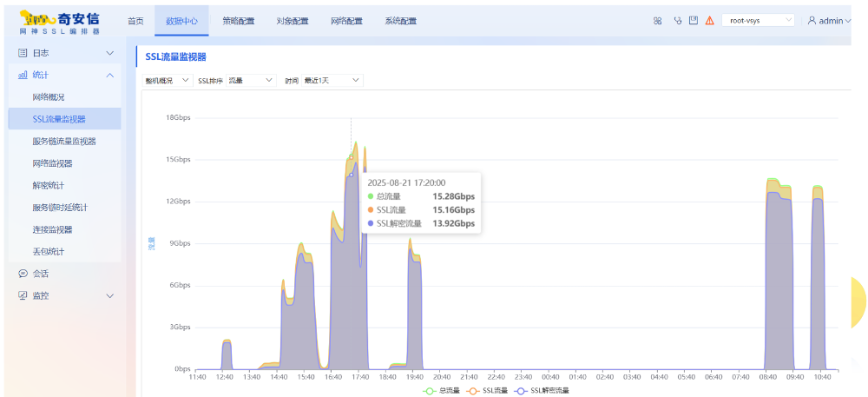Click the admin user profile icon
The image size is (868, 397).
(x=812, y=21)
